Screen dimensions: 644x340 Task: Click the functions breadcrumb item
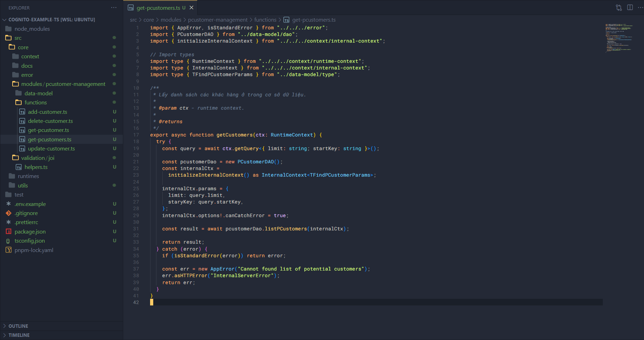point(265,20)
